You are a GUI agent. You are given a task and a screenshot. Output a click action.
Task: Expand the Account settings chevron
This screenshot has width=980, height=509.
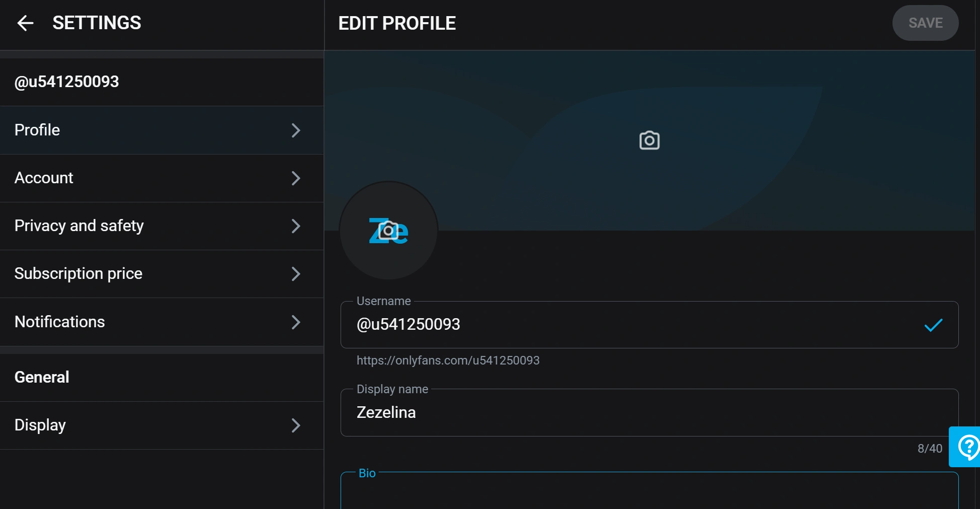click(x=296, y=178)
